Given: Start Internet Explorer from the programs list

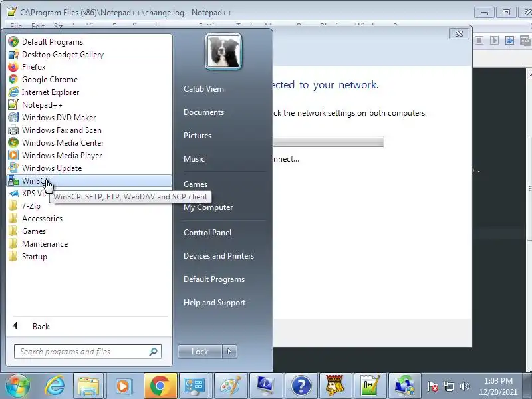Looking at the screenshot, I should tap(89, 92).
